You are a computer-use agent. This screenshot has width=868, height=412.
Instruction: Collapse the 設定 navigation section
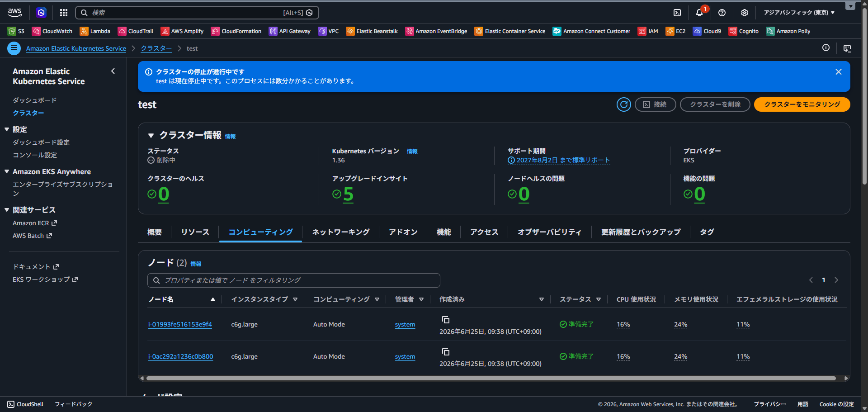[7, 129]
